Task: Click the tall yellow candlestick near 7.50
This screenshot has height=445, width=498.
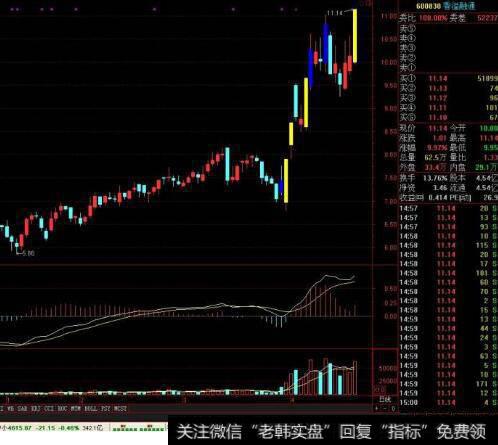Action: pos(286,181)
